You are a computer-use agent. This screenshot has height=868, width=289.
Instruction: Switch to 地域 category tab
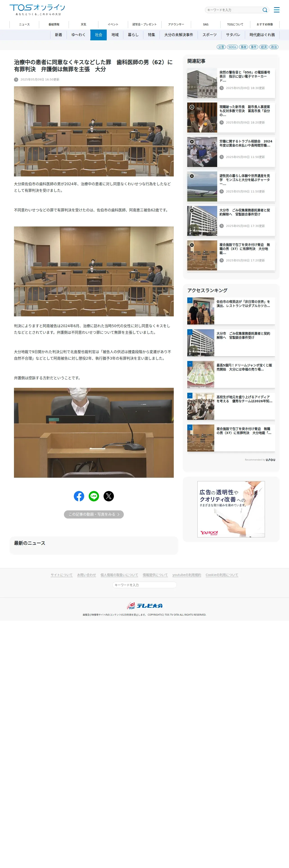coord(115,35)
